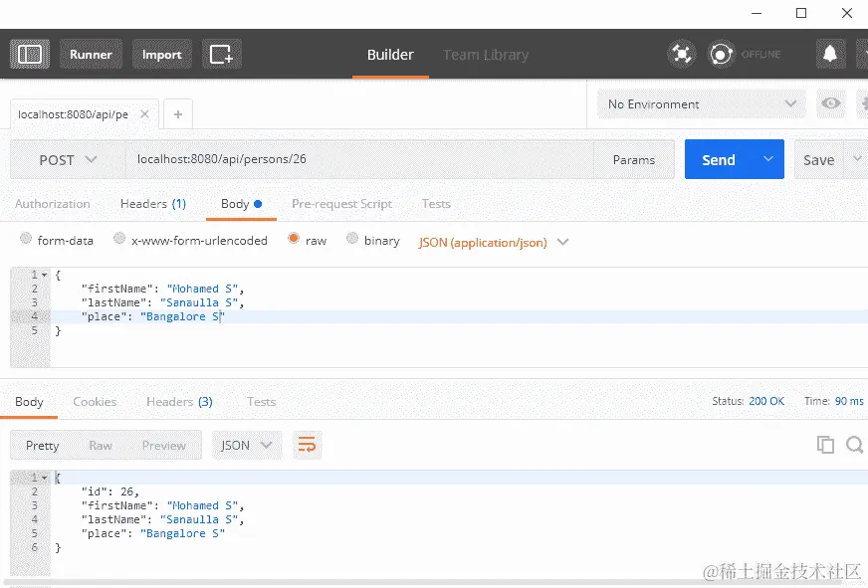Click "Bangalore S" value in the response
Screen dimensions: 868x588
click(x=182, y=534)
